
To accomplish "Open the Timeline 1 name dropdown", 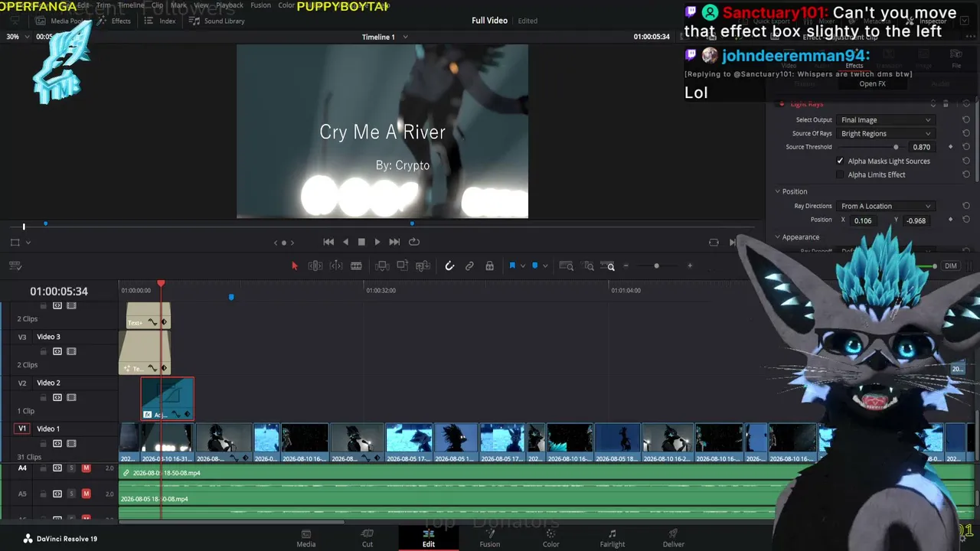I will (405, 37).
